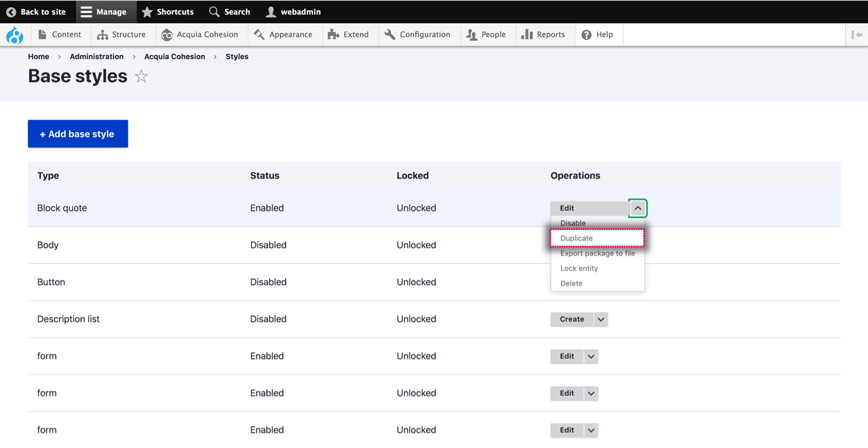Viewport: 868px width, 448px height.
Task: Click the Description list type cell
Action: (68, 319)
